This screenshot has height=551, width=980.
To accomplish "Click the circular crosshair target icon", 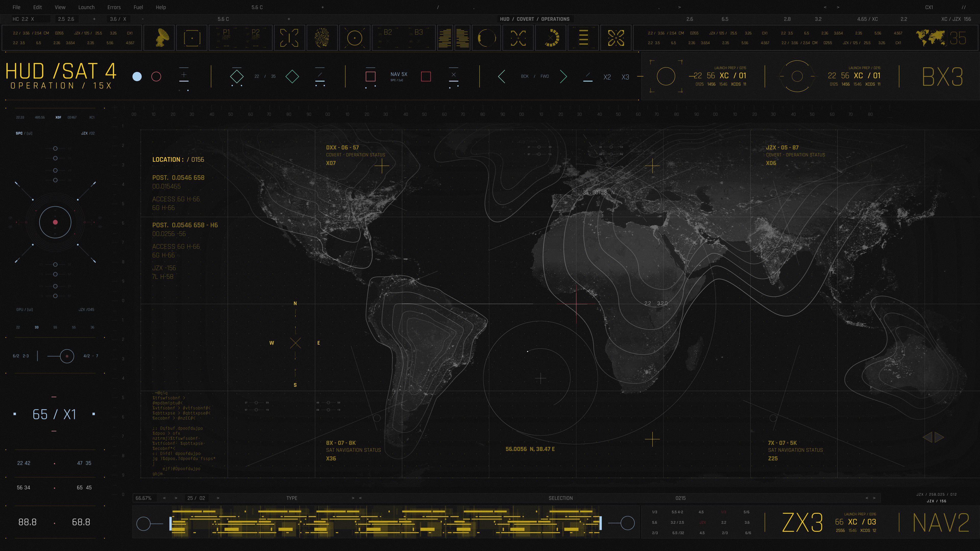I will 354,38.
